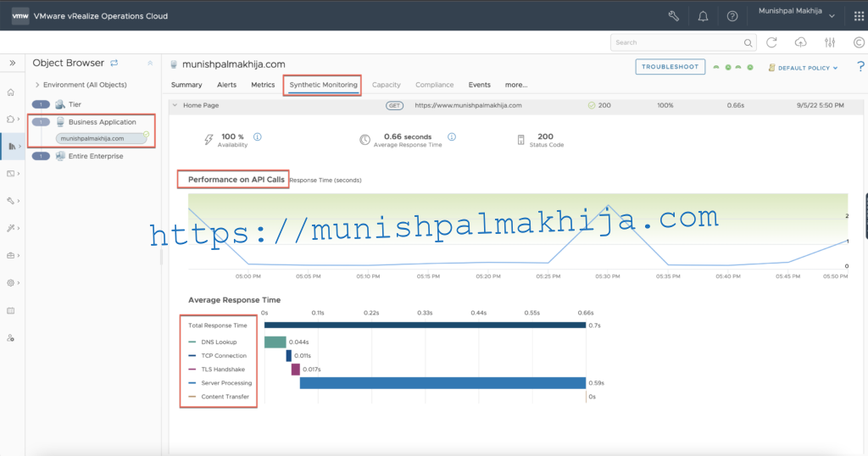
Task: Expand Environment (All Objects) node
Action: (x=37, y=85)
